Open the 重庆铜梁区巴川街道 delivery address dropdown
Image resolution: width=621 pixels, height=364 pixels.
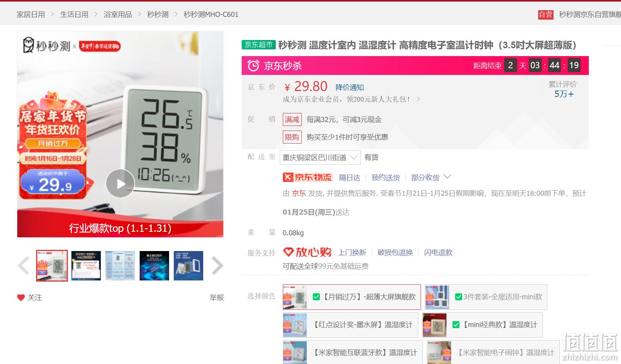coord(320,158)
